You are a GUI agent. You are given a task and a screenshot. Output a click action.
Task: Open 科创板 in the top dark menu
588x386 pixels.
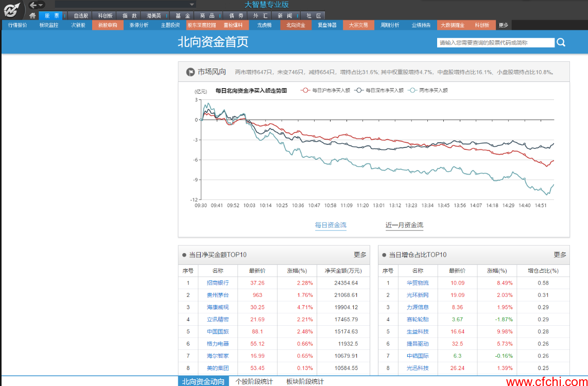106,16
